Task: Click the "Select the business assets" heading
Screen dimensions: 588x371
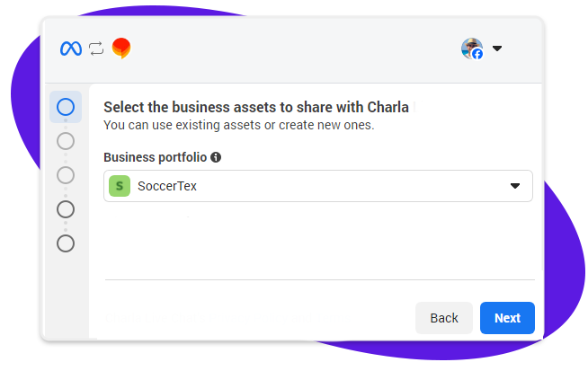Action: (256, 108)
